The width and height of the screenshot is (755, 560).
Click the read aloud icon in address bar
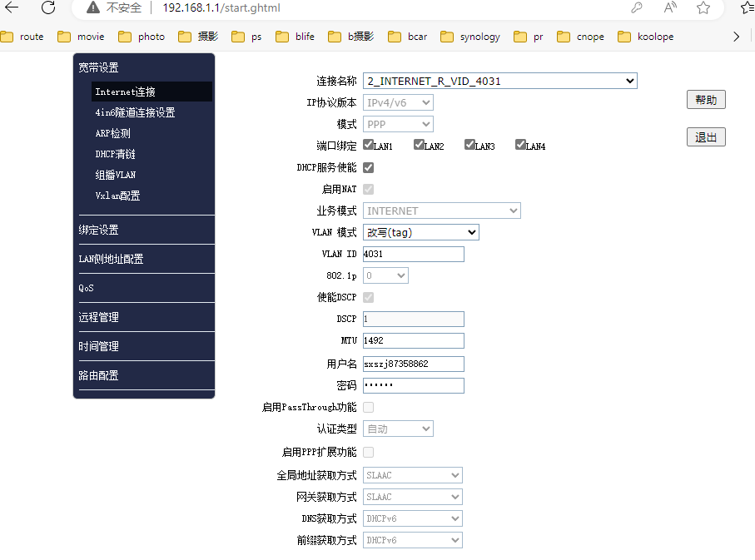click(670, 7)
